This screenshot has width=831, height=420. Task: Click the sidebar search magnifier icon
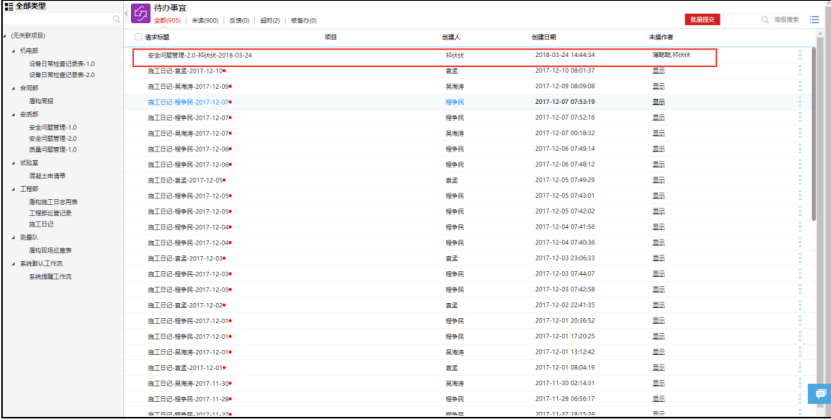pos(117,19)
